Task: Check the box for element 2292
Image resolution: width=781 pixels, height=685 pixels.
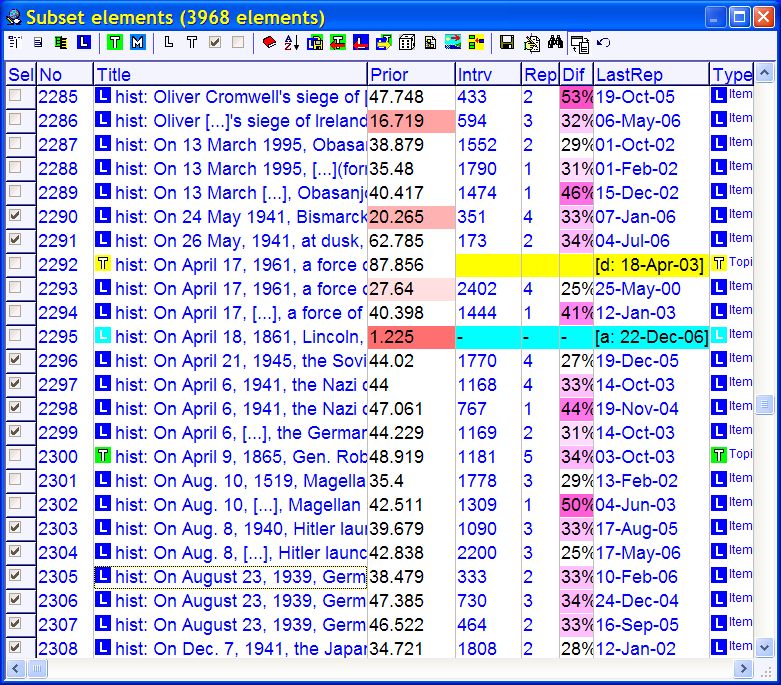Action: (15, 263)
